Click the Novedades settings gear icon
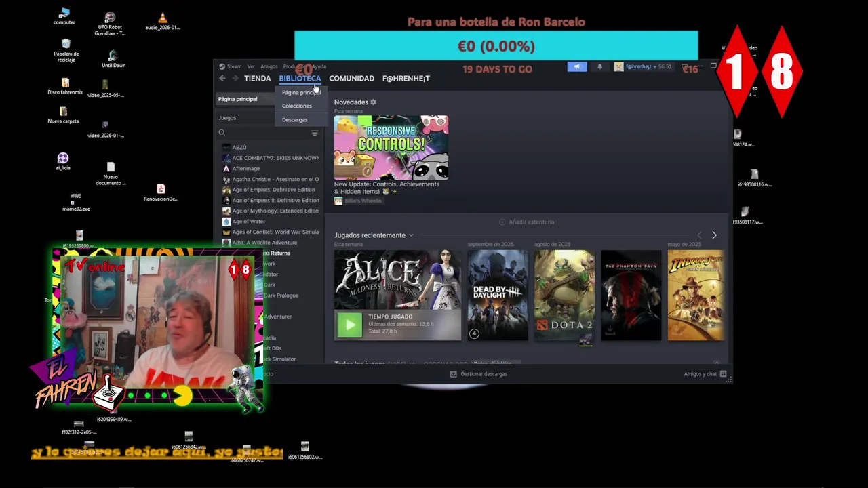This screenshot has width=868, height=488. click(x=373, y=102)
